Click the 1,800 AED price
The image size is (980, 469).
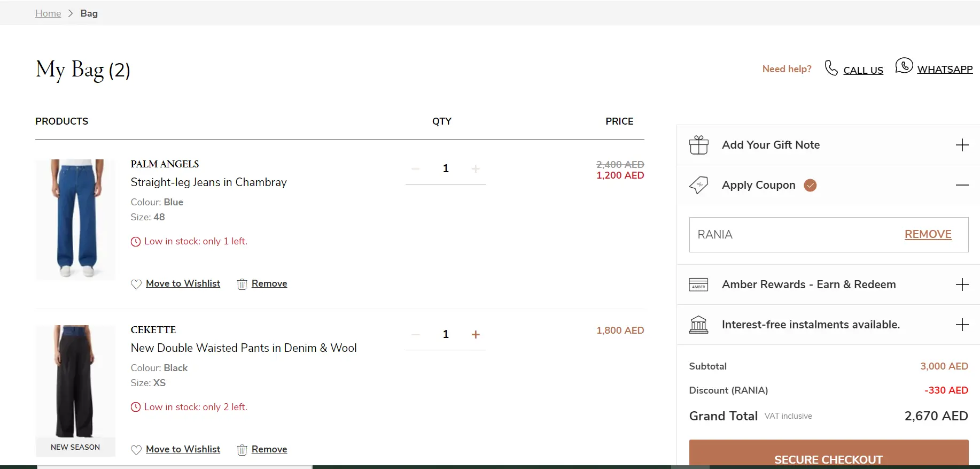pyautogui.click(x=620, y=330)
